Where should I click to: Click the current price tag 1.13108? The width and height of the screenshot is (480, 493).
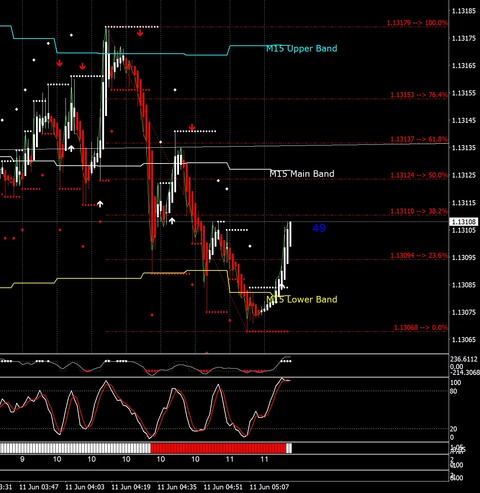click(x=464, y=222)
